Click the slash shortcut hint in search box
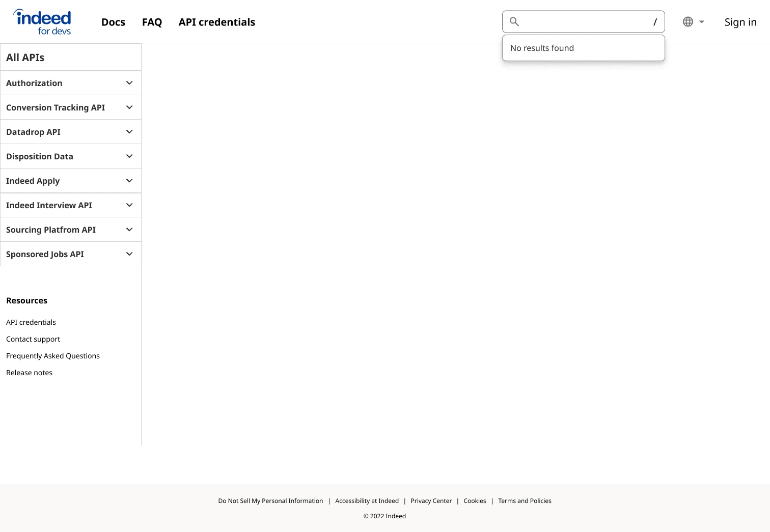 655,22
